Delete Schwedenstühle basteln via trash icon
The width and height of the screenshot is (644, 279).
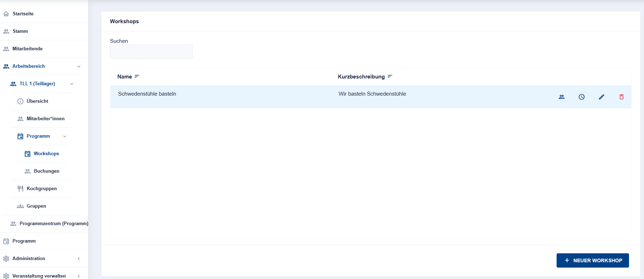(x=622, y=97)
